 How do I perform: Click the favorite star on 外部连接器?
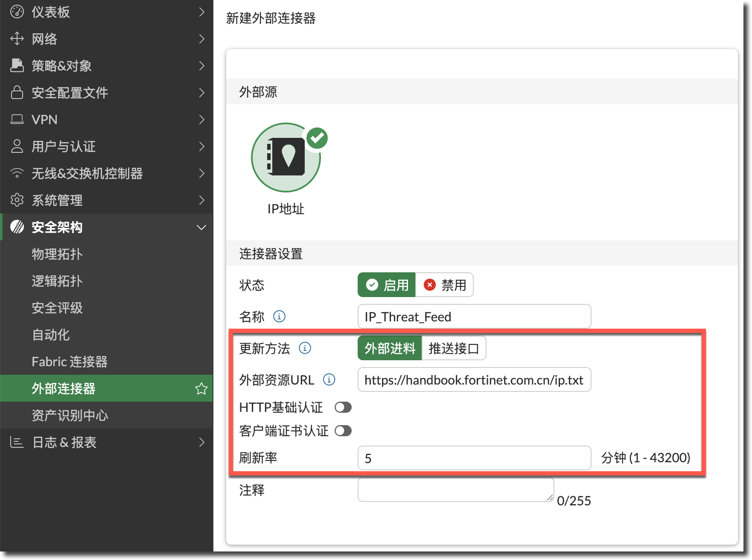(201, 388)
